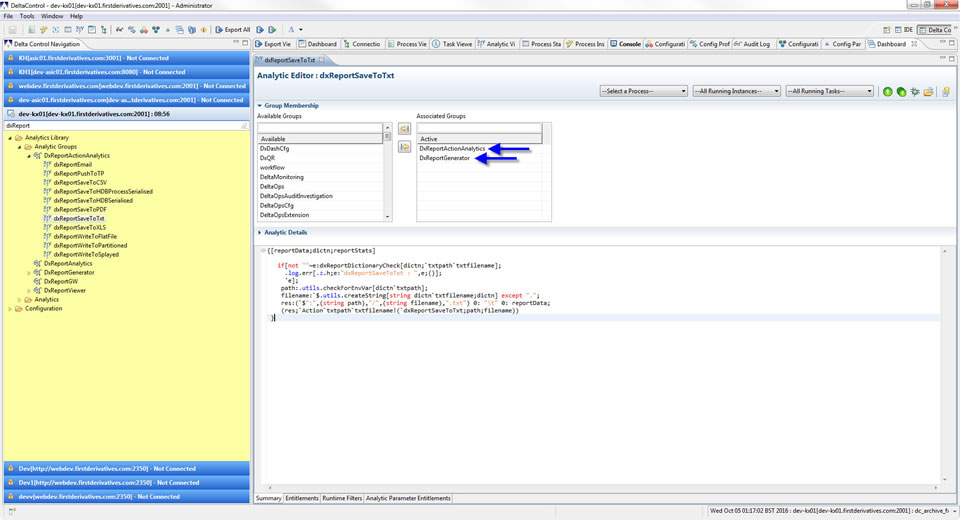Screen dimensions: 960x520
Task: Click the open folder icon in Analytic Editor
Action: click(929, 91)
